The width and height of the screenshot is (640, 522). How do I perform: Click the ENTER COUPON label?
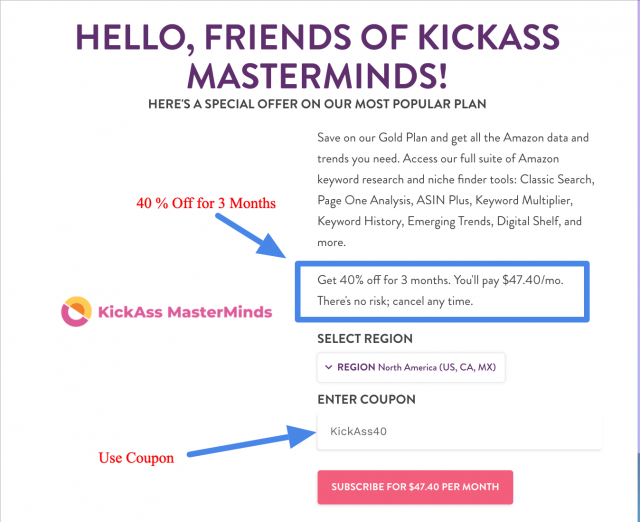click(x=367, y=399)
